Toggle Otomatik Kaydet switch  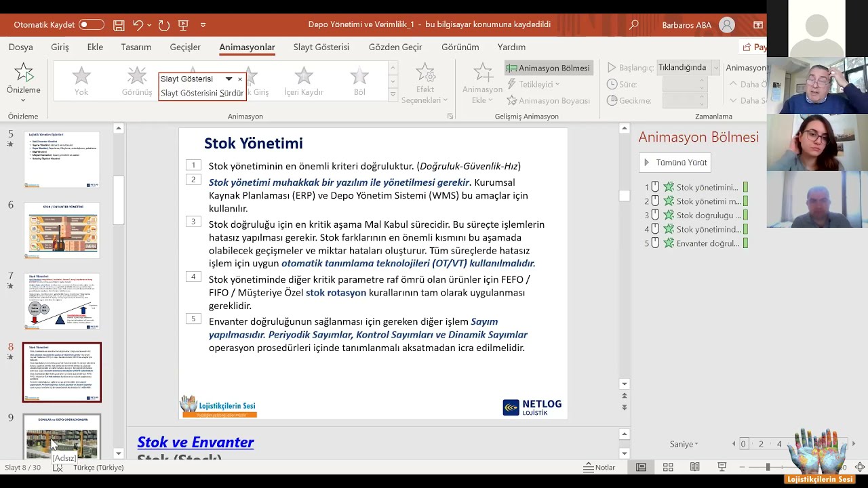tap(92, 25)
